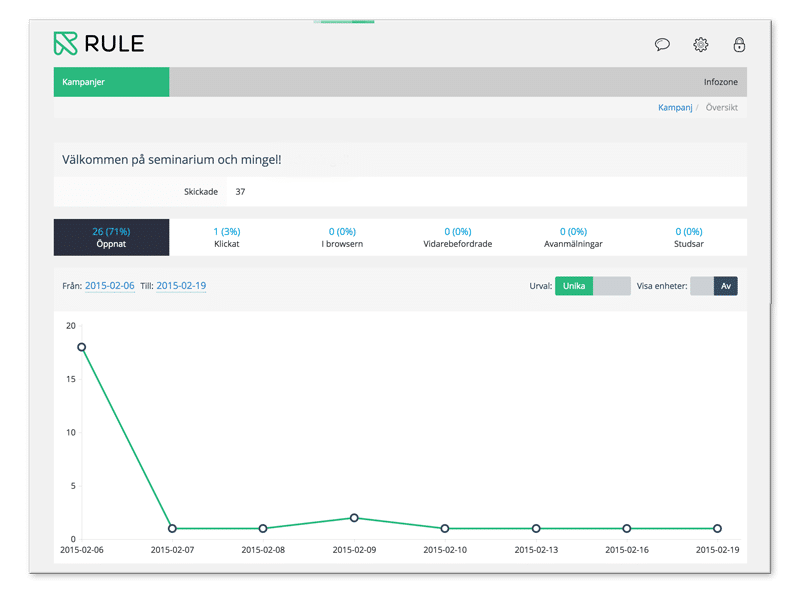This screenshot has height=593, width=800.
Task: Switch to the Klickat 1 (3%) tab
Action: click(x=227, y=237)
